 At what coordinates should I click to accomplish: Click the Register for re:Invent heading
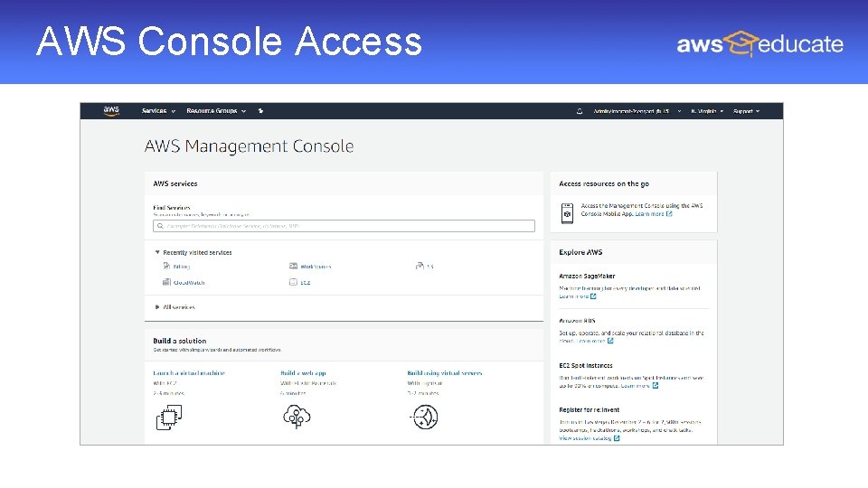589,410
